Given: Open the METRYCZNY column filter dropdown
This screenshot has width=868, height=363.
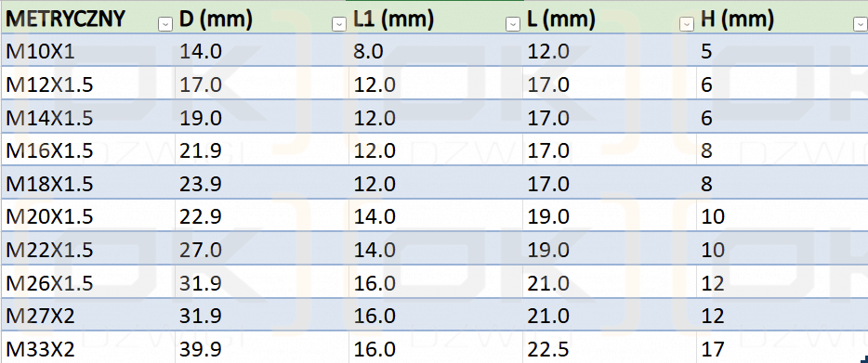Looking at the screenshot, I should coord(164,24).
